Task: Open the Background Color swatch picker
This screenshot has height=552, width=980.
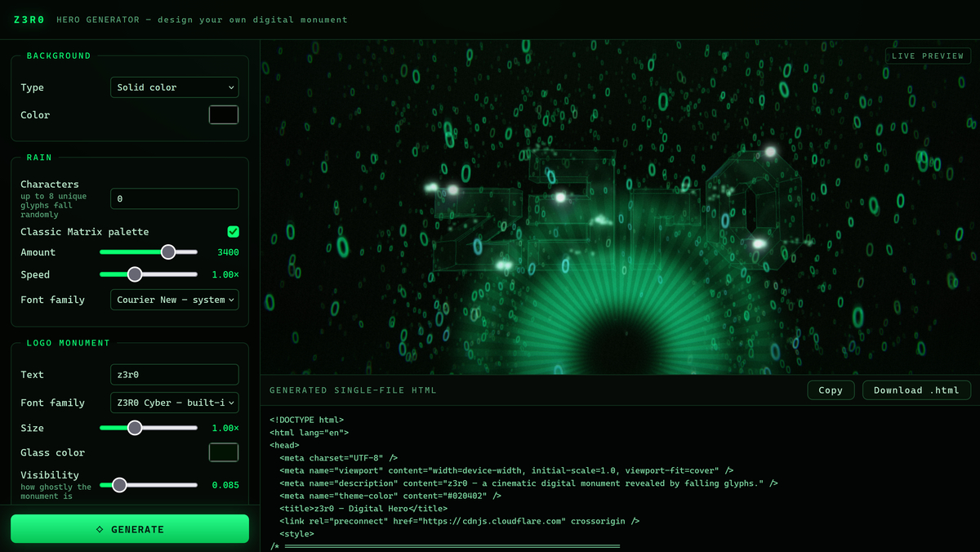Action: [224, 115]
